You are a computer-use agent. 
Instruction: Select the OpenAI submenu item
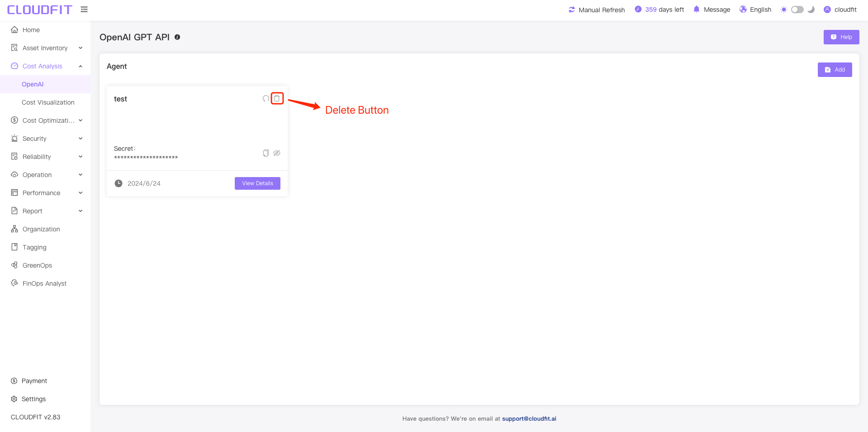pos(45,84)
